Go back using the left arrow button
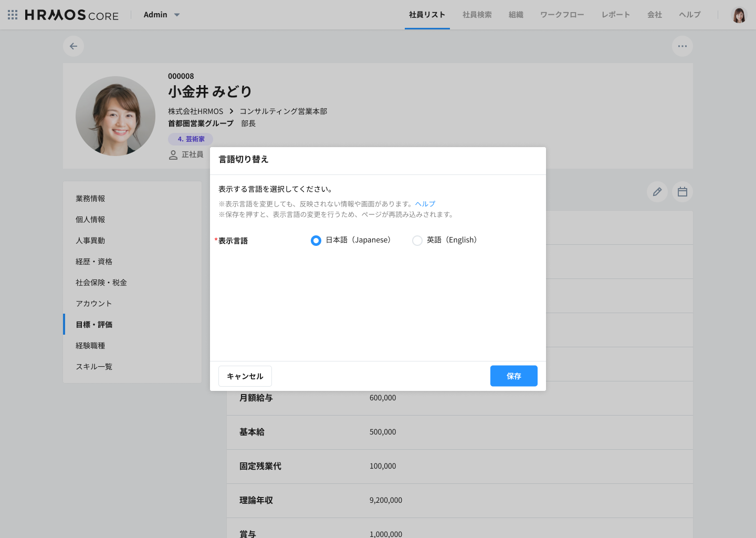The image size is (756, 538). coord(73,46)
